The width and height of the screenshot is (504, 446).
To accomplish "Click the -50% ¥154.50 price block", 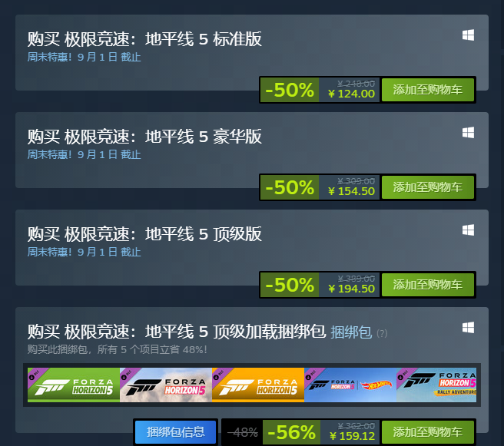I will 320,187.
